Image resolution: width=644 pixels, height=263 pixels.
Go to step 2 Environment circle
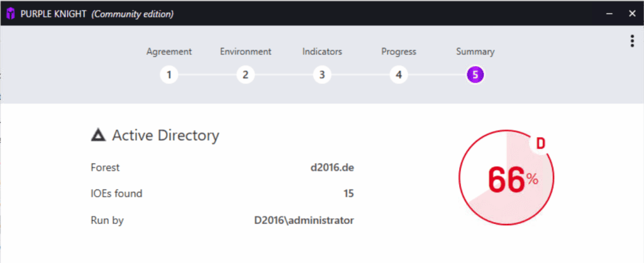(245, 76)
